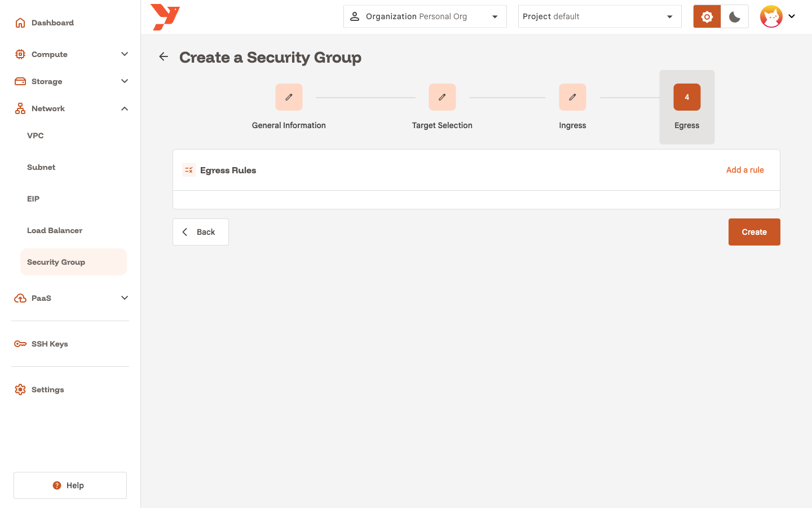Switch to light theme sun button

(x=707, y=16)
